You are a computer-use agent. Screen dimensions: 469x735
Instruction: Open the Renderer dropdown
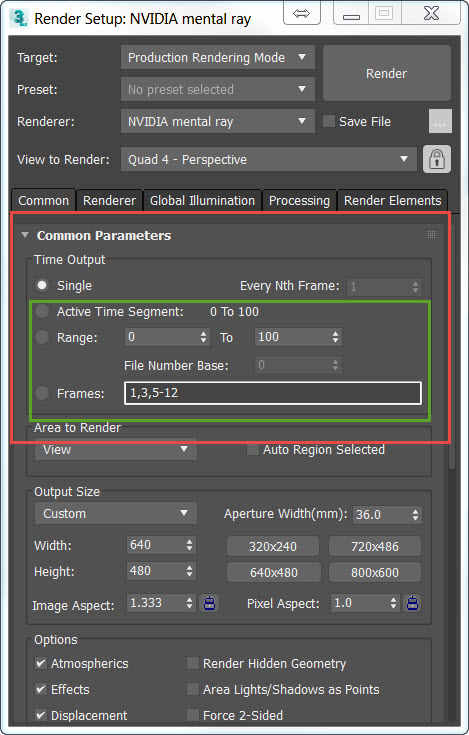(x=218, y=121)
